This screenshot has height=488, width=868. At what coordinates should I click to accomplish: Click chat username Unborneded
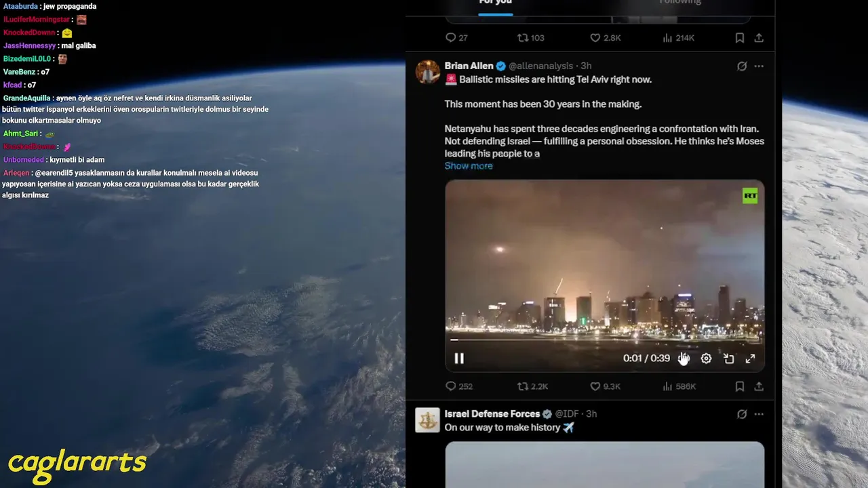[24, 160]
